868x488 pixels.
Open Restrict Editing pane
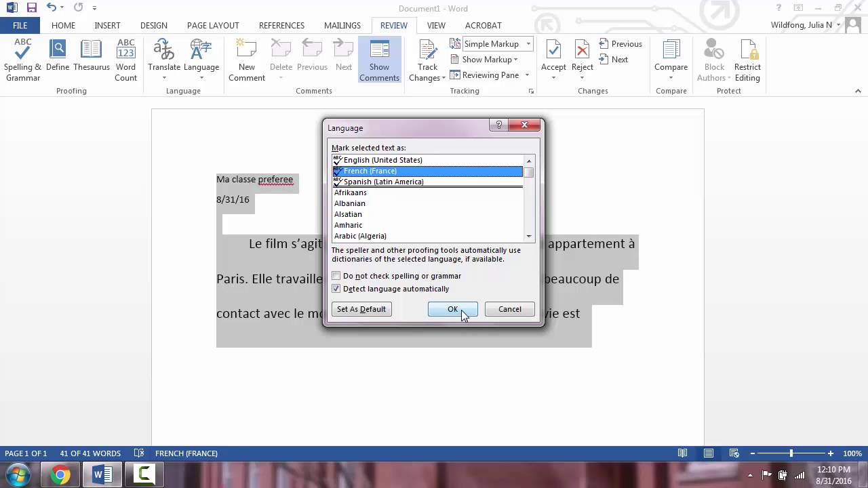747,60
